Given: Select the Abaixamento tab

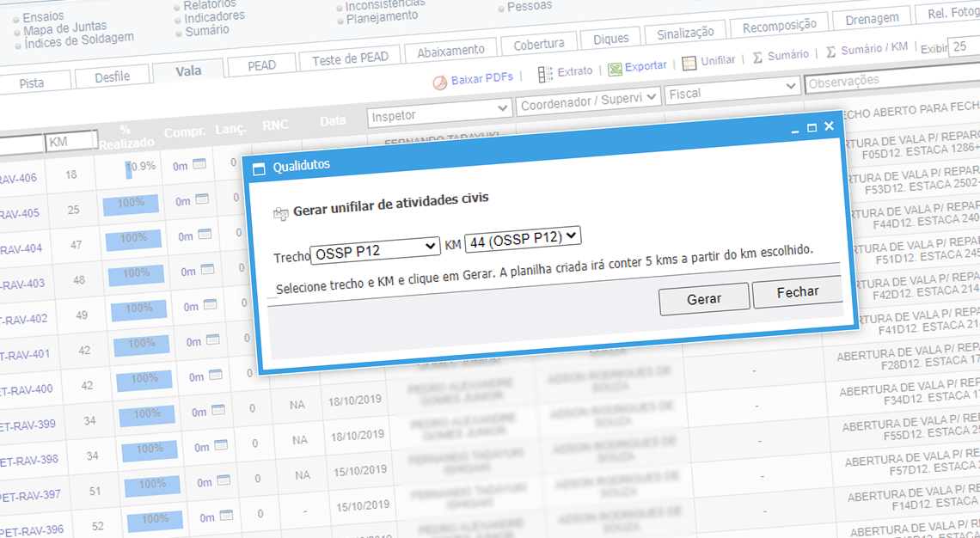Looking at the screenshot, I should click(x=450, y=52).
